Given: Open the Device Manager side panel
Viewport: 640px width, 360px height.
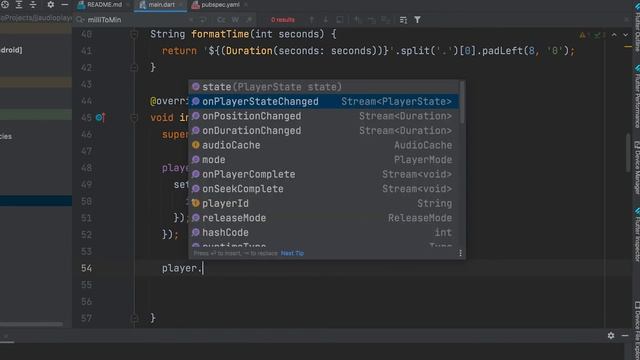Looking at the screenshot, I should (637, 167).
